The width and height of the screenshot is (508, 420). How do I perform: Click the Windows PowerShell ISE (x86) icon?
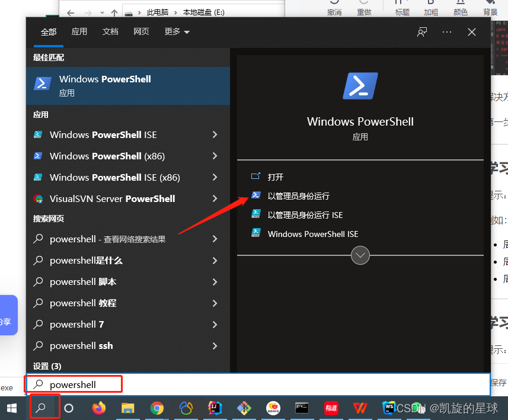tap(38, 177)
